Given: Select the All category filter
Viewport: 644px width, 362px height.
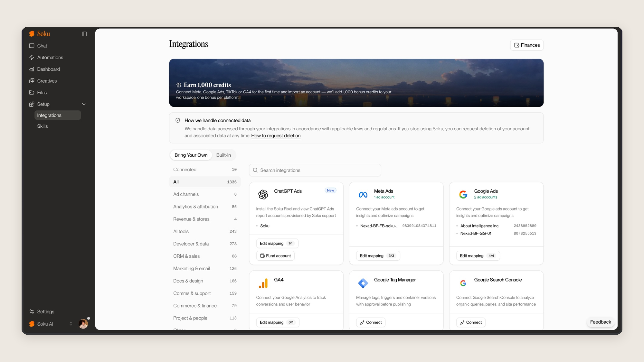Looking at the screenshot, I should (x=205, y=182).
